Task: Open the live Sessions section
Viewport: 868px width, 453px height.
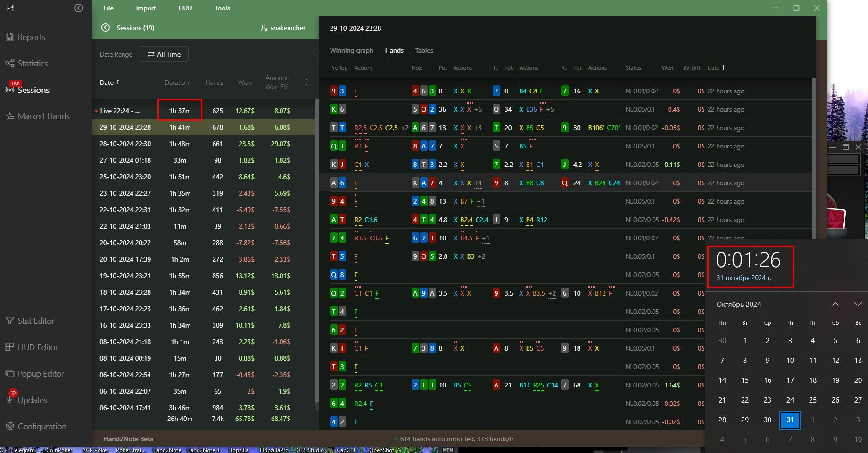Action: click(x=27, y=89)
